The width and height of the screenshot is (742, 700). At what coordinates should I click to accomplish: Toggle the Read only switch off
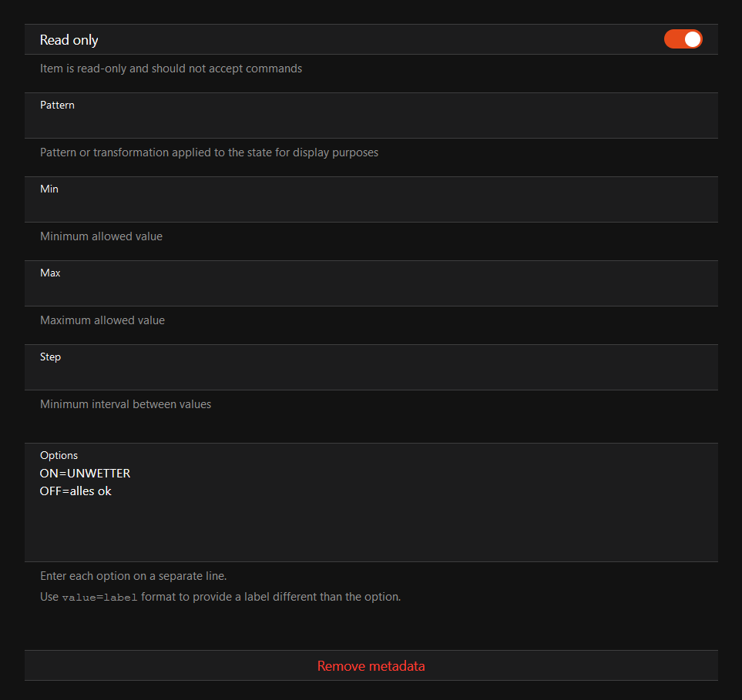point(683,39)
